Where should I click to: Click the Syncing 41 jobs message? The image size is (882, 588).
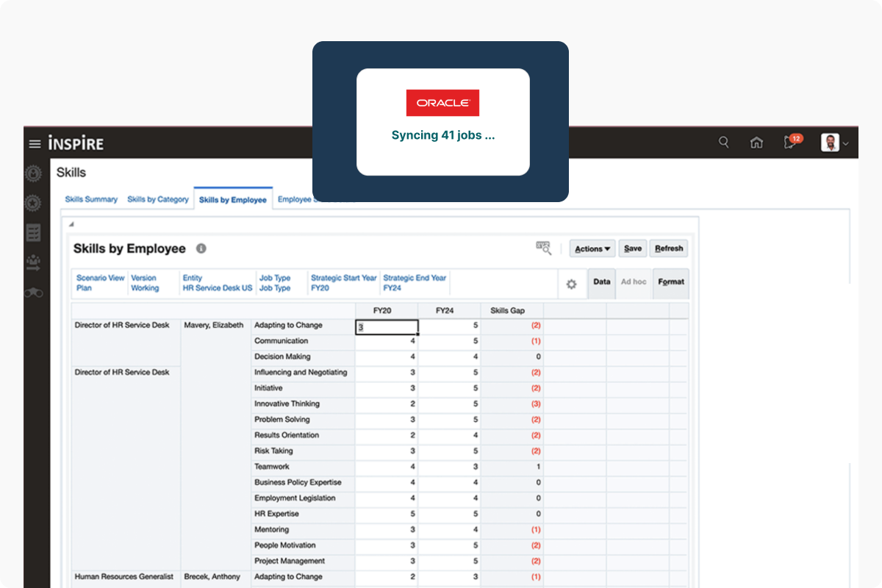[x=443, y=136]
